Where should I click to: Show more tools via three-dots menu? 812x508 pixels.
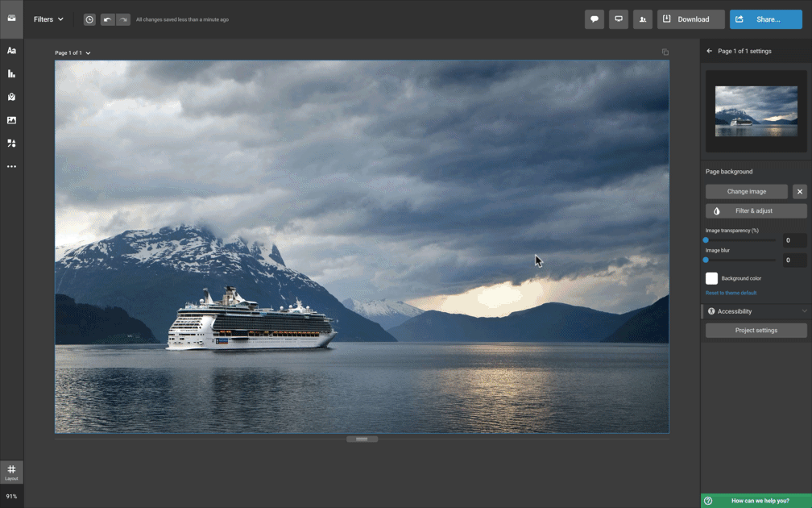pos(11,167)
